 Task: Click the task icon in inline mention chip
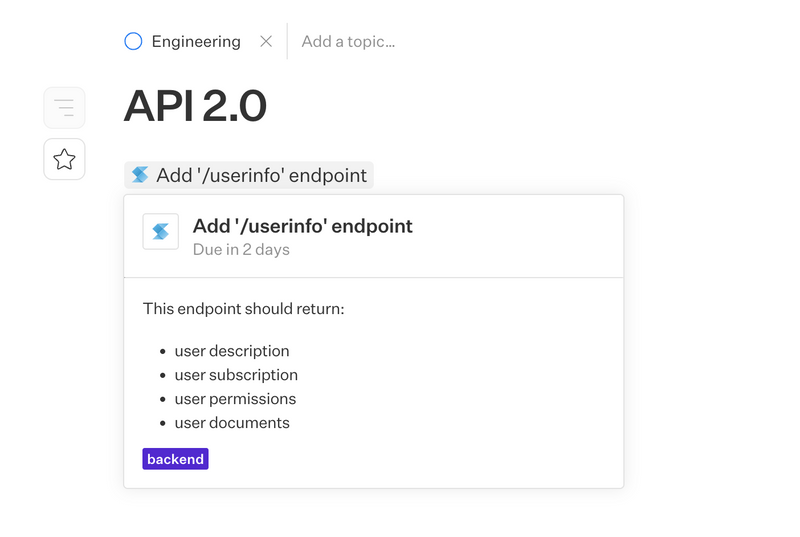140,175
